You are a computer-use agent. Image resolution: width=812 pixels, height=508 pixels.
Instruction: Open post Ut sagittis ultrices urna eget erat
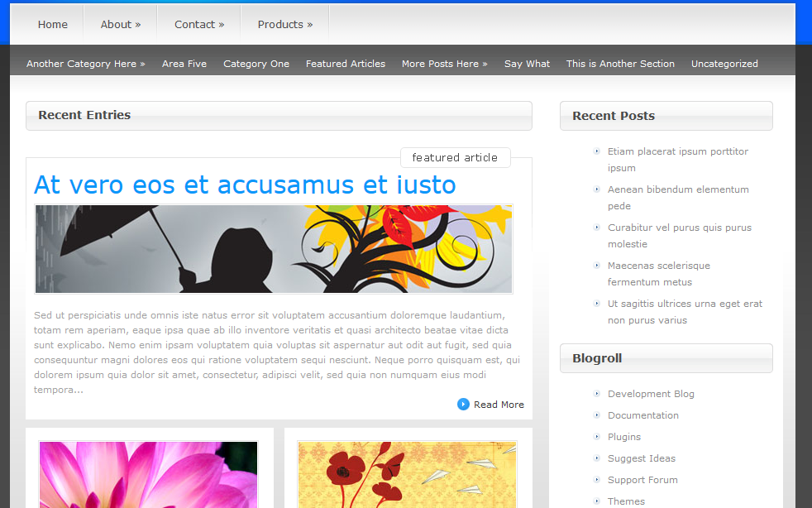click(685, 312)
